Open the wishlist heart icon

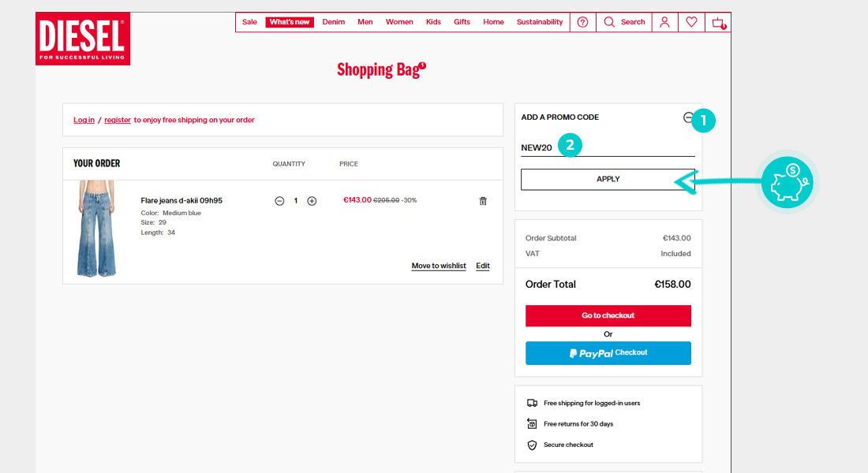[x=691, y=22]
